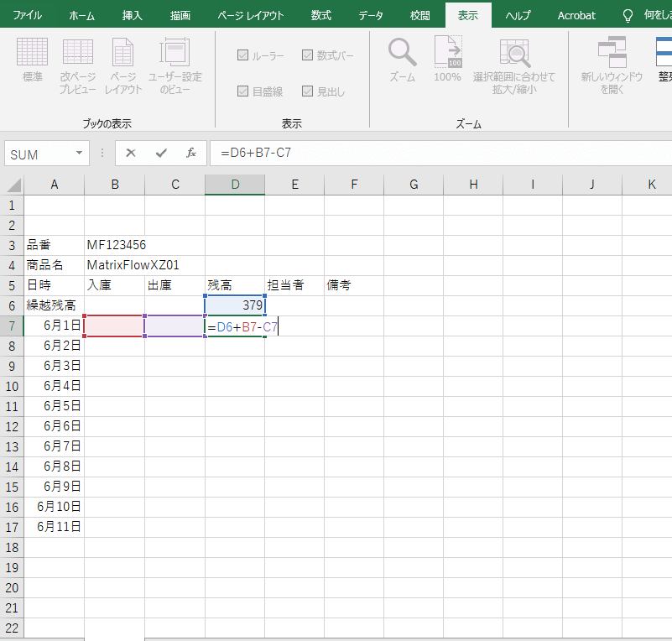Open Page Break Preview (改ページプレビュー)
The image size is (672, 641).
point(77,65)
